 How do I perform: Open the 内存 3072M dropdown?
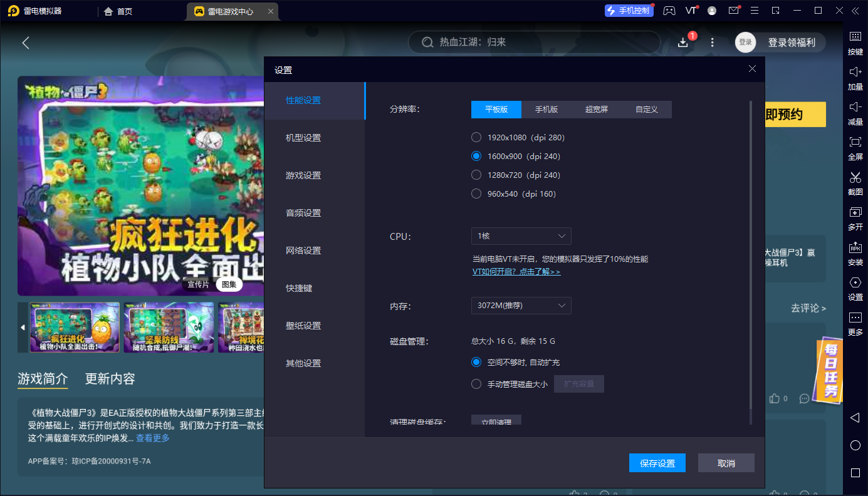coord(521,306)
